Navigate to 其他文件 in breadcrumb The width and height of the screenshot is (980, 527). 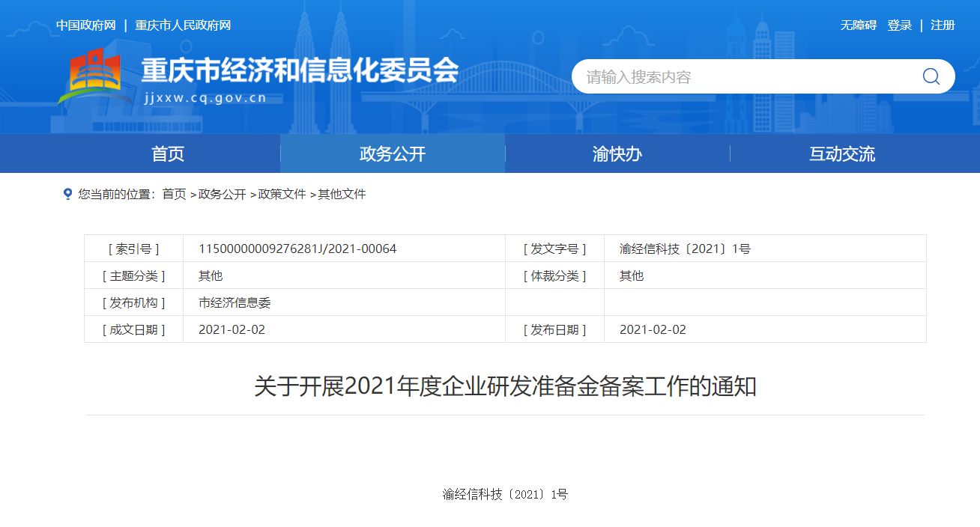(342, 195)
